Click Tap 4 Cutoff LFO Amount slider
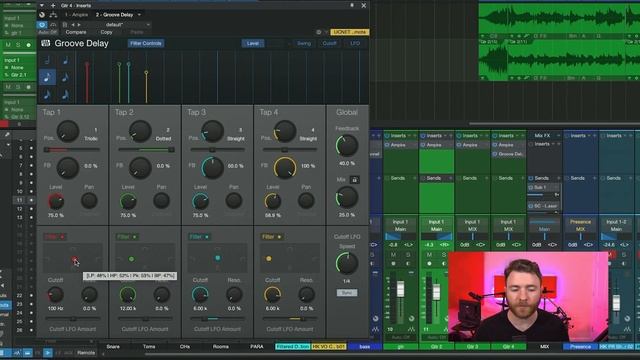 point(290,318)
